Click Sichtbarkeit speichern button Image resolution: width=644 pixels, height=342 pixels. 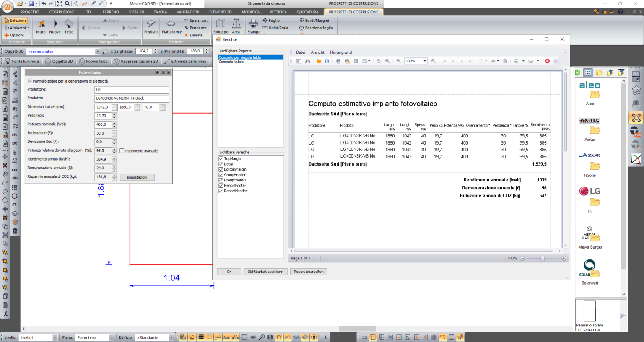coord(265,272)
